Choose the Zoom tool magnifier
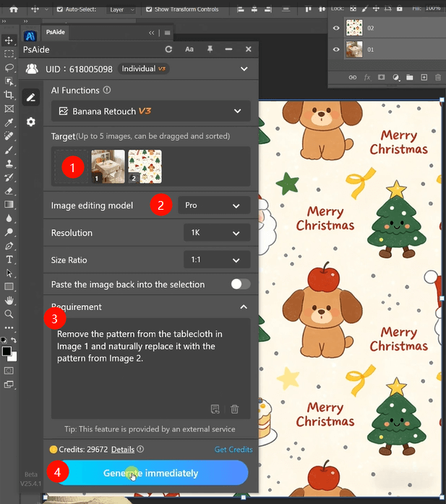The image size is (446, 504). tap(9, 315)
